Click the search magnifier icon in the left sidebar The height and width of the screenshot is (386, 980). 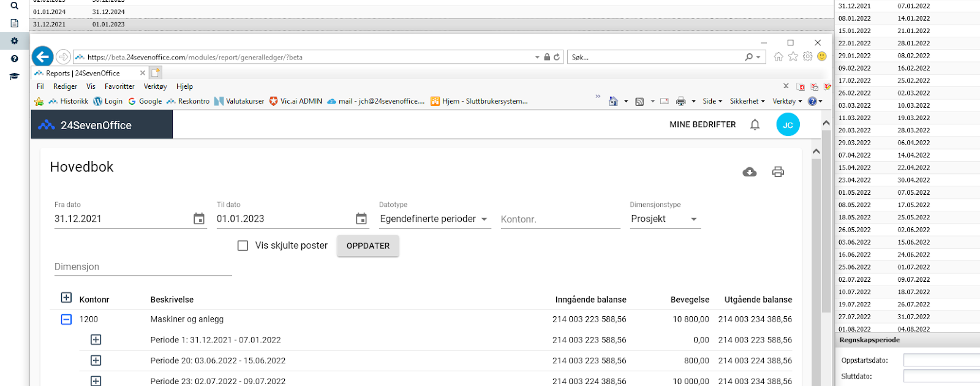pyautogui.click(x=15, y=6)
